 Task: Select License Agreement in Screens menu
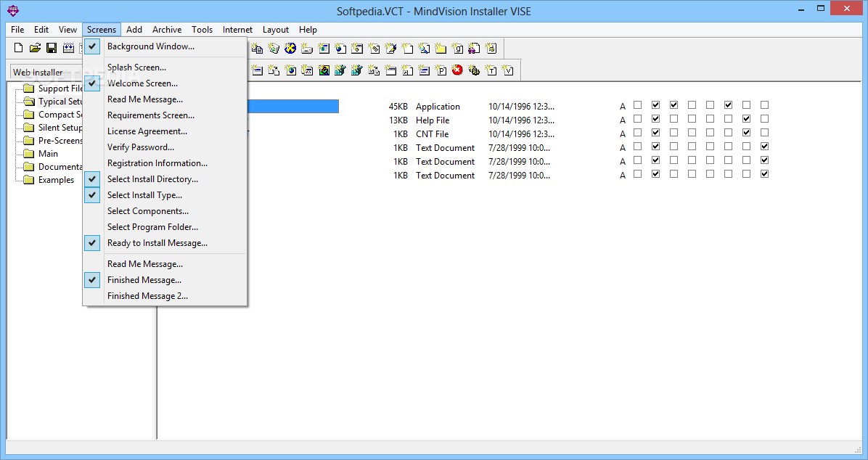[x=165, y=131]
